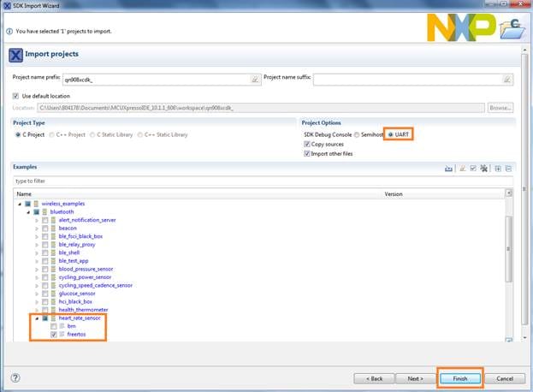
Task: Click the Cancel button
Action: click(504, 377)
